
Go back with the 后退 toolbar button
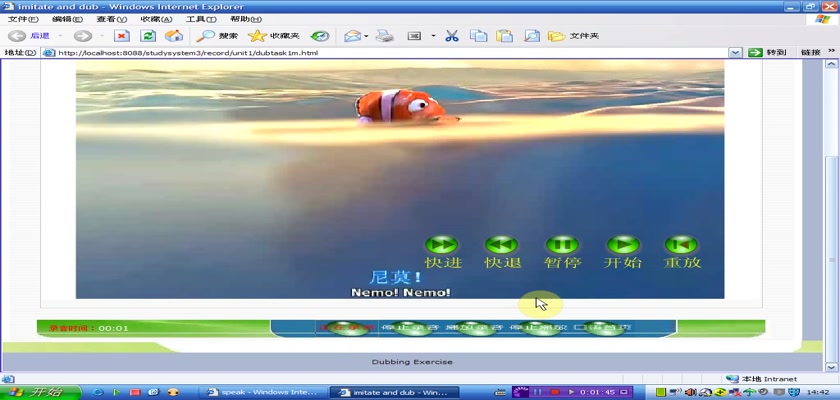[x=29, y=36]
